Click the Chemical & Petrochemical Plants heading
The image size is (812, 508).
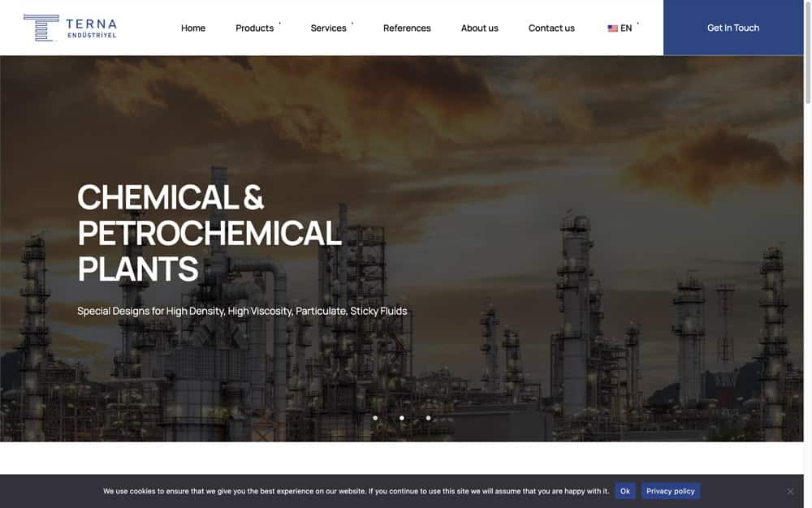click(x=209, y=232)
